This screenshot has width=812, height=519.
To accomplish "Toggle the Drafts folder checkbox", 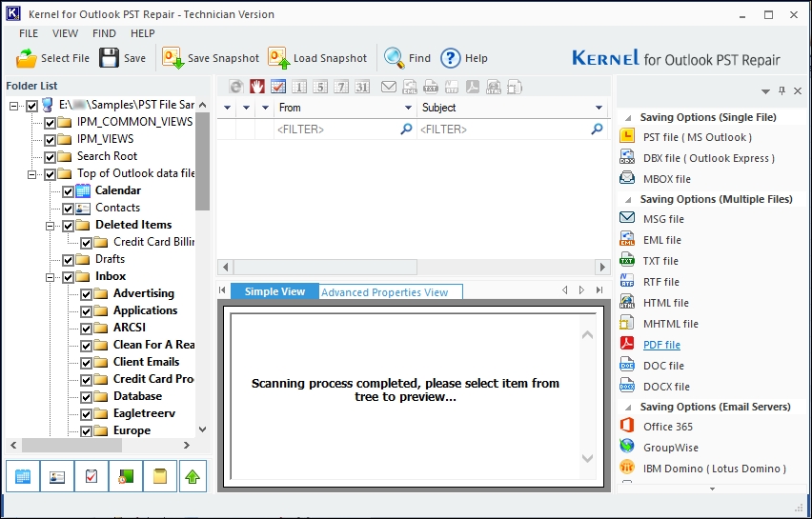I will (x=69, y=260).
